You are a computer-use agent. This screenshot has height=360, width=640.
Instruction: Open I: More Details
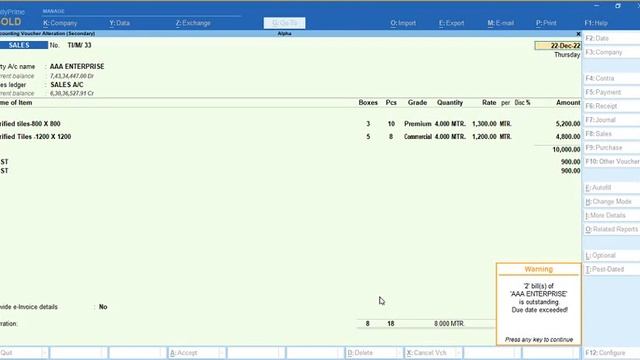point(611,216)
